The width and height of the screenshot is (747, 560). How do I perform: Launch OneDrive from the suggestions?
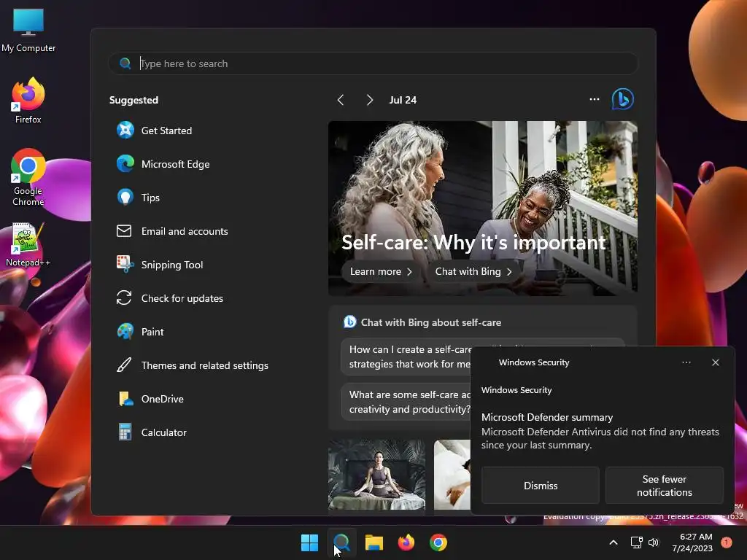click(x=150, y=399)
